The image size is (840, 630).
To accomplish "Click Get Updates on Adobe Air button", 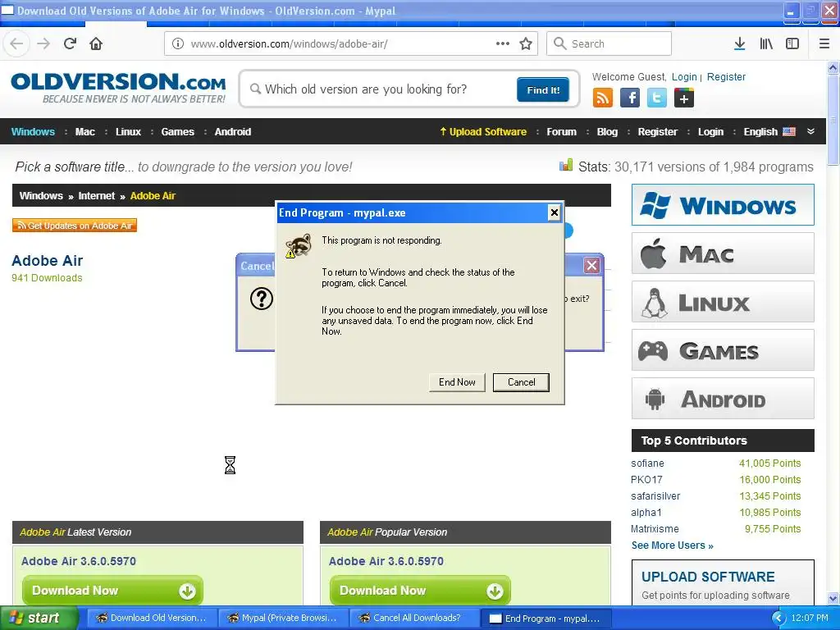I will [75, 226].
